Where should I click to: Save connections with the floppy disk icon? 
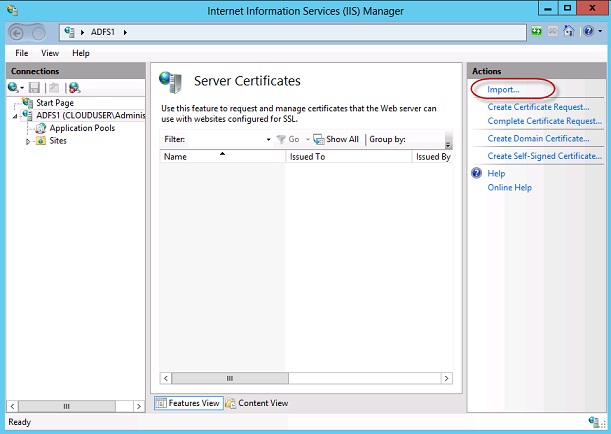(x=34, y=88)
